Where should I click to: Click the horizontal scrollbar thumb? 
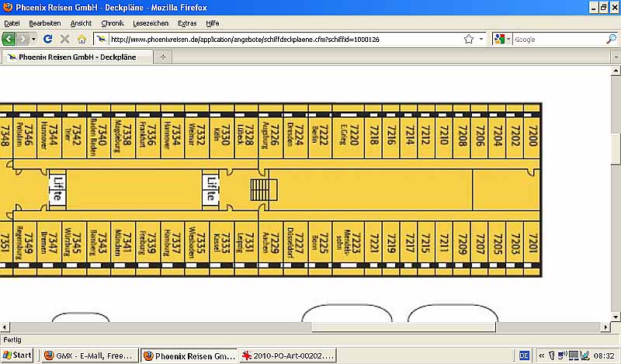click(404, 328)
